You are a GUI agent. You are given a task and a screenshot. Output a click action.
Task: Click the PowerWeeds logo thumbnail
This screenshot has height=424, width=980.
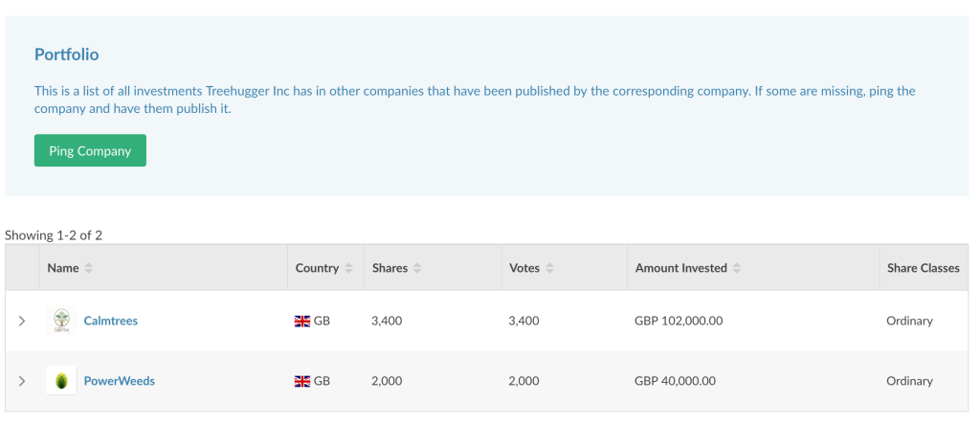click(x=61, y=380)
